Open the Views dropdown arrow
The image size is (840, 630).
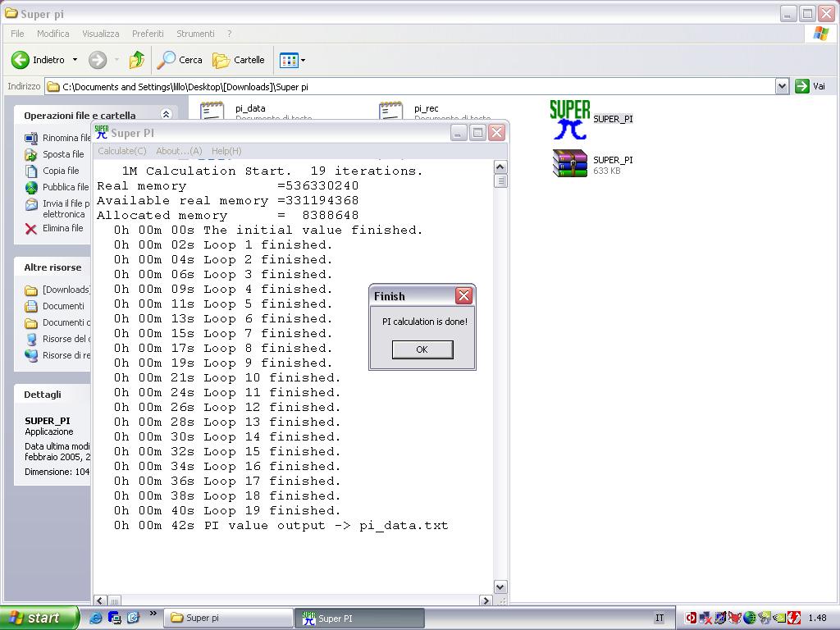(x=304, y=61)
